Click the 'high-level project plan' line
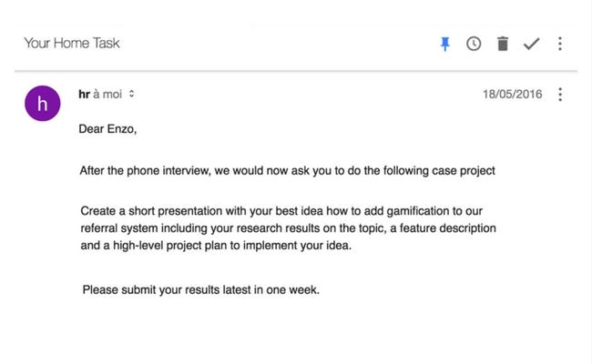The width and height of the screenshot is (592, 364). 216,246
